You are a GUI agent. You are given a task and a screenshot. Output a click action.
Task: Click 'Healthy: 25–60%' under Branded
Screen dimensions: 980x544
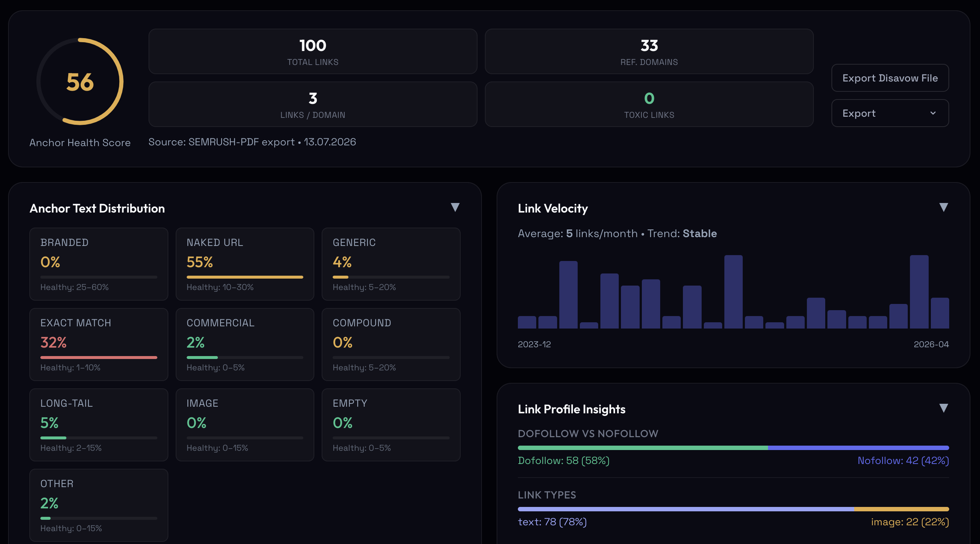pyautogui.click(x=74, y=287)
